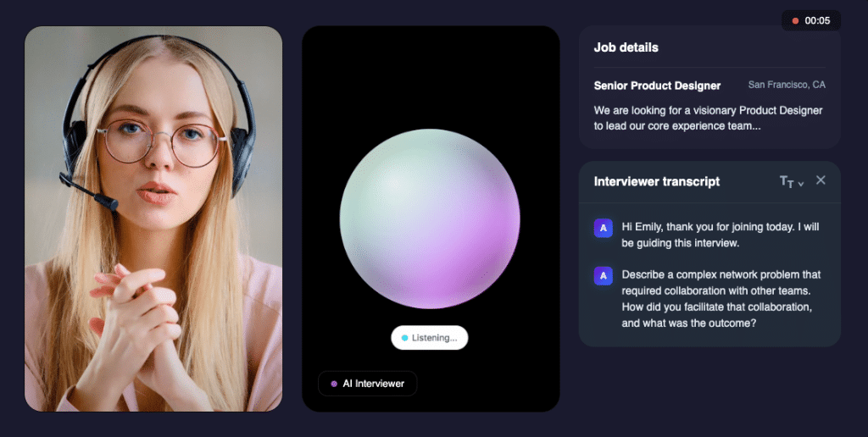Click the red recording dot indicator
868x437 pixels.
[x=795, y=21]
